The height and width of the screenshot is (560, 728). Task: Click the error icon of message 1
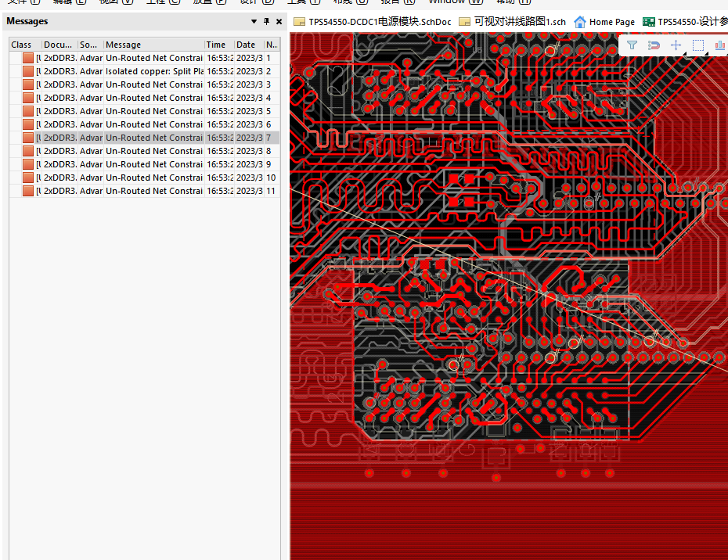[x=28, y=58]
